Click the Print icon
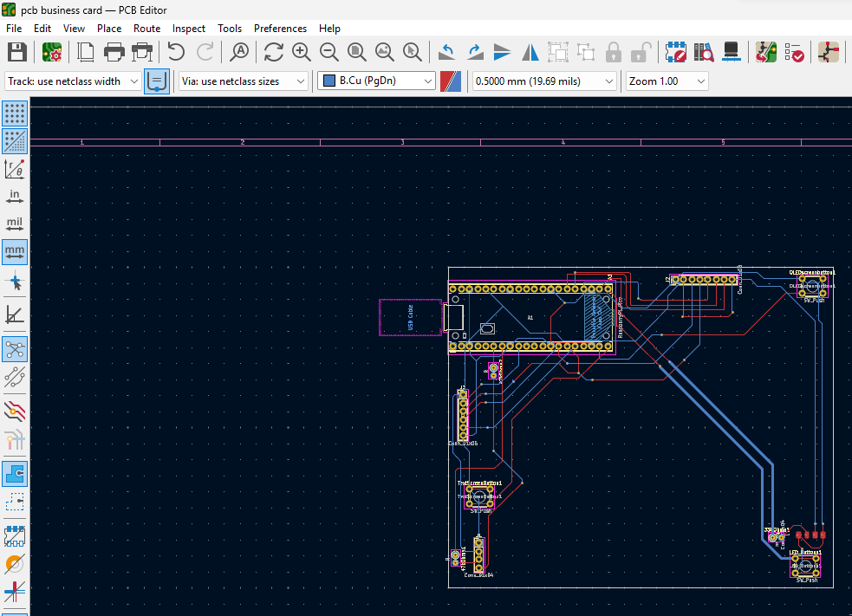The image size is (852, 616). (x=114, y=52)
